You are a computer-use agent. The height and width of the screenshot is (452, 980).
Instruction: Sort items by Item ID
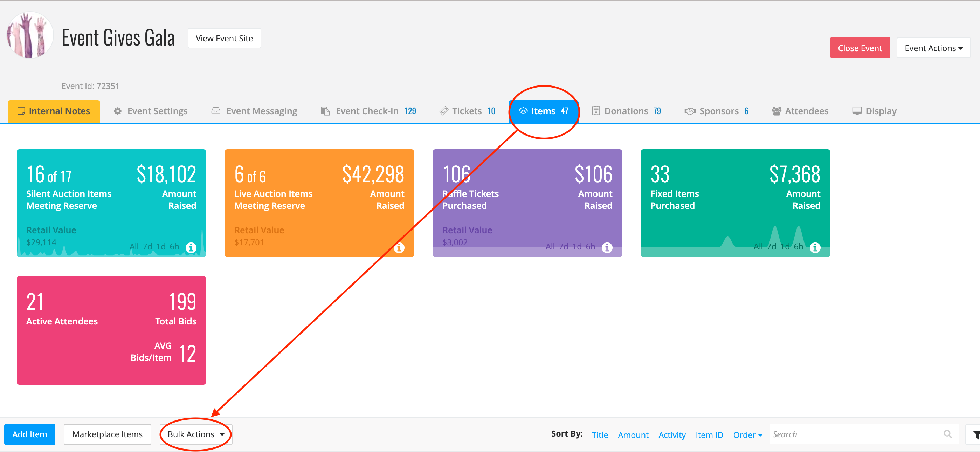(710, 435)
